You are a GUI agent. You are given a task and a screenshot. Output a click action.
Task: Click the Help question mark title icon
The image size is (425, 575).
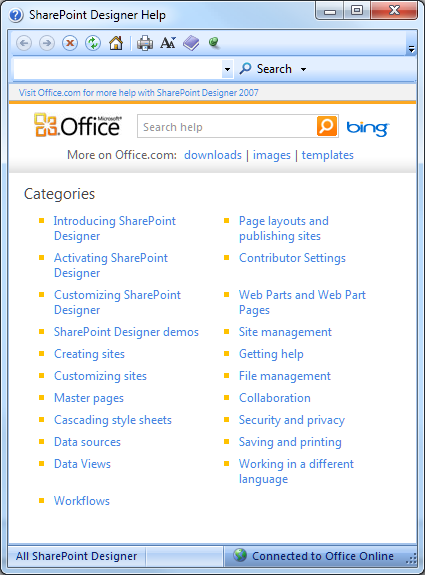click(x=16, y=15)
